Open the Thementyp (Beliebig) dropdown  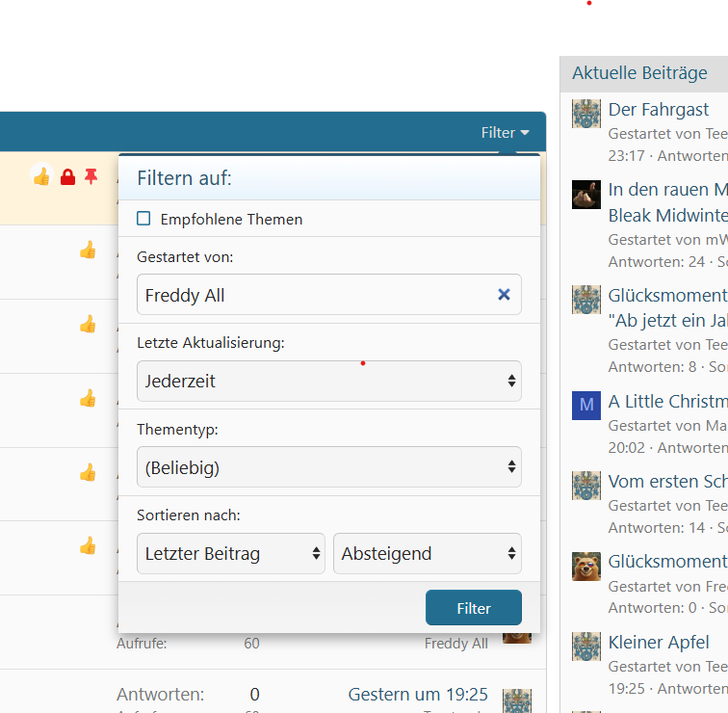pos(328,466)
